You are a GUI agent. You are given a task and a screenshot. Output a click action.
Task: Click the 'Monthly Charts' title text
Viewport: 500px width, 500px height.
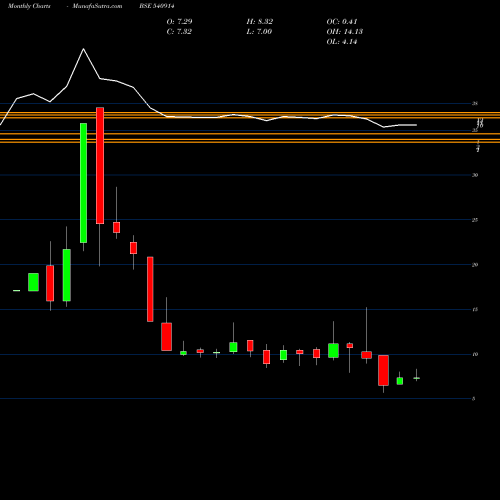click(29, 6)
